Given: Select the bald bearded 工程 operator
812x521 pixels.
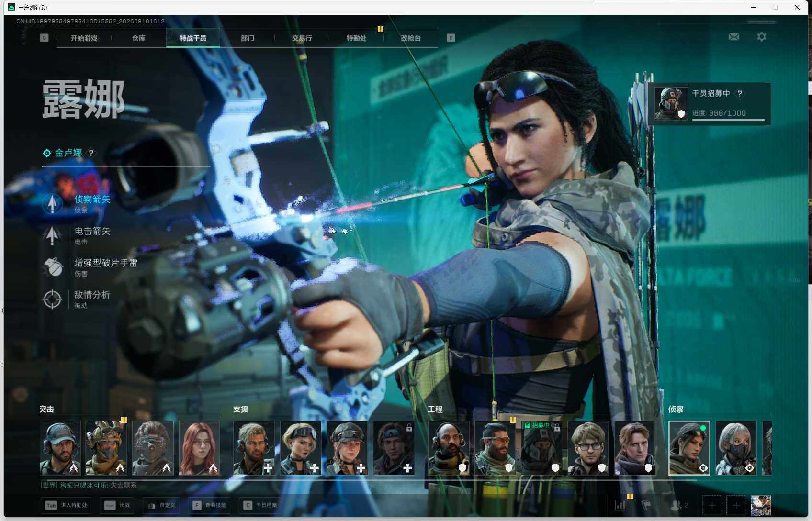Looking at the screenshot, I should [x=448, y=448].
